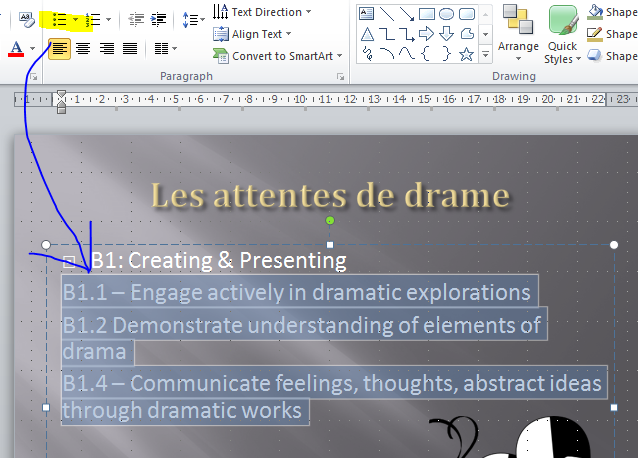
Task: Increase the list indent level
Action: (158, 19)
